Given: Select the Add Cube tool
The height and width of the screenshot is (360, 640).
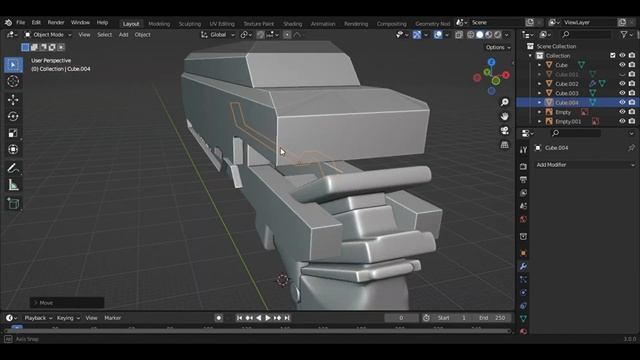Looking at the screenshot, I should (13, 204).
